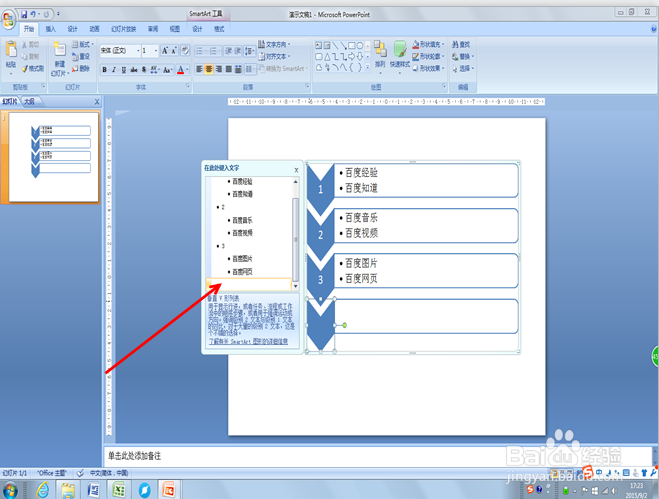Open the font size dropdown
This screenshot has width=659, height=499.
pos(156,51)
